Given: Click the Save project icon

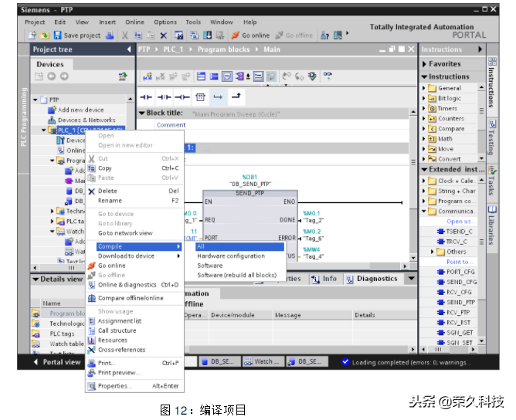Looking at the screenshot, I should coord(58,36).
